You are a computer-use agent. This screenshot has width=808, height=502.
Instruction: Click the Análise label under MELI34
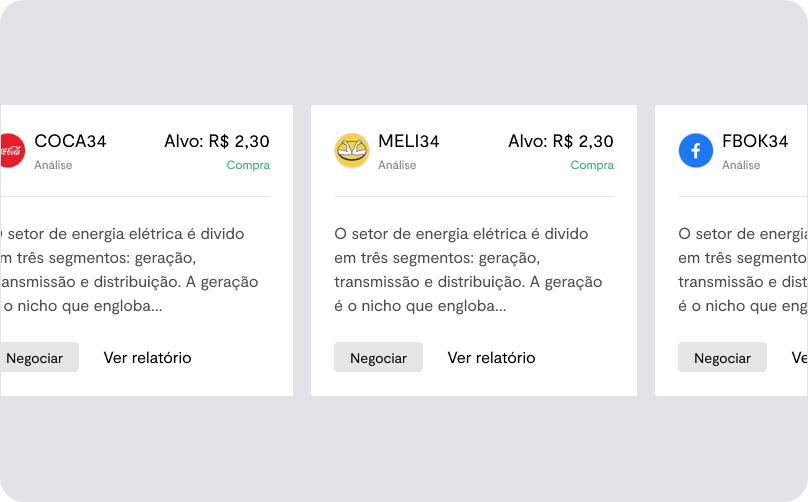(397, 165)
